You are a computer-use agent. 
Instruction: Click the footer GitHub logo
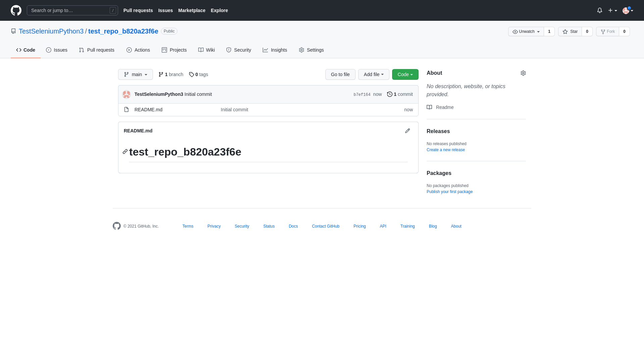click(117, 226)
